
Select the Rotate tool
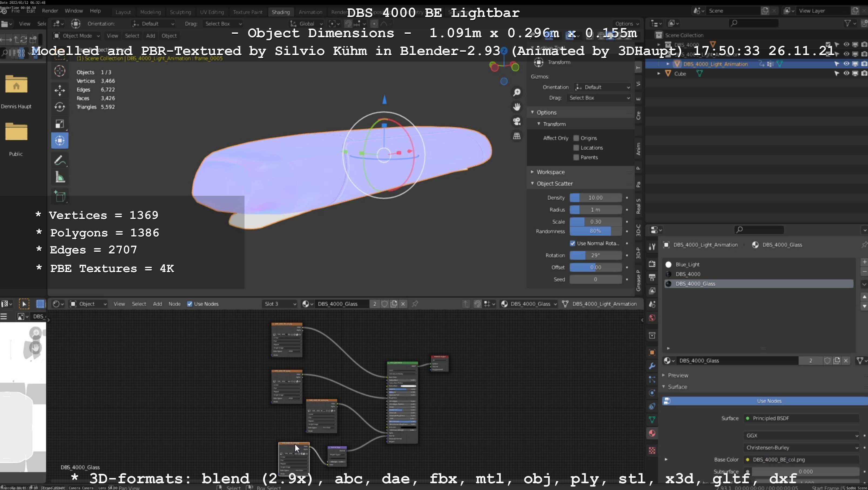[60, 107]
